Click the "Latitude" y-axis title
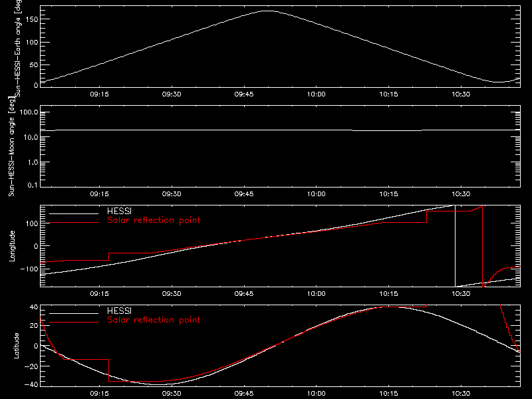Screen dimensions: 532x399 pyautogui.click(x=16, y=346)
